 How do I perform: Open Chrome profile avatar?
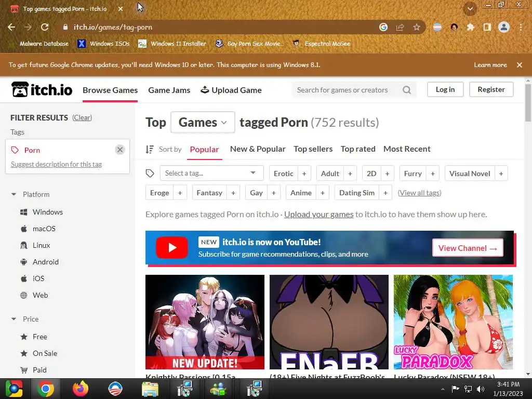point(504,27)
